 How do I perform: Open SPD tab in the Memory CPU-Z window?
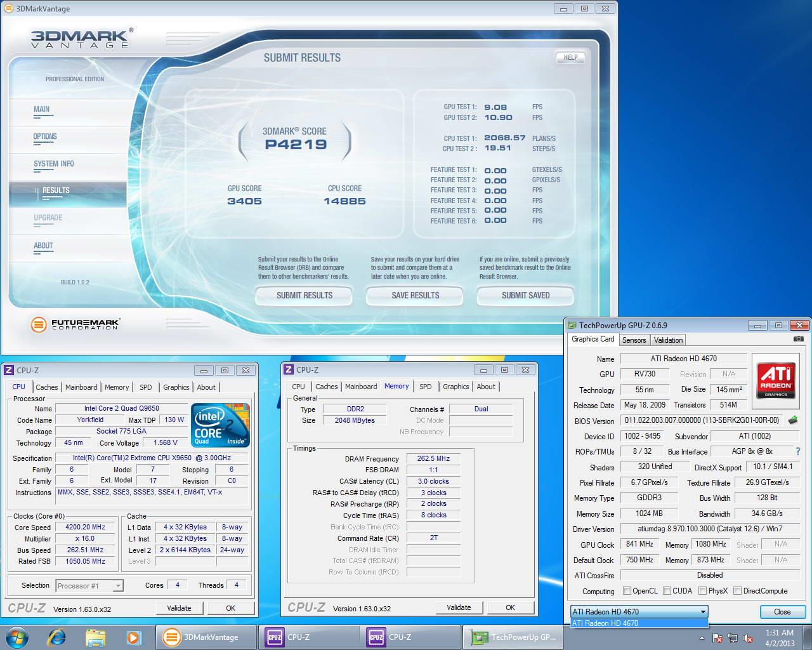point(426,387)
